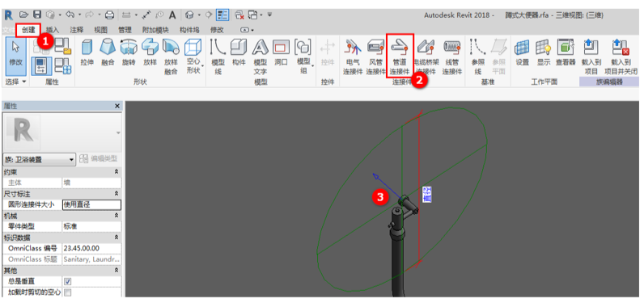This screenshot has width=644, height=307.
Task: Print using the printer icon
Action: 109,15
